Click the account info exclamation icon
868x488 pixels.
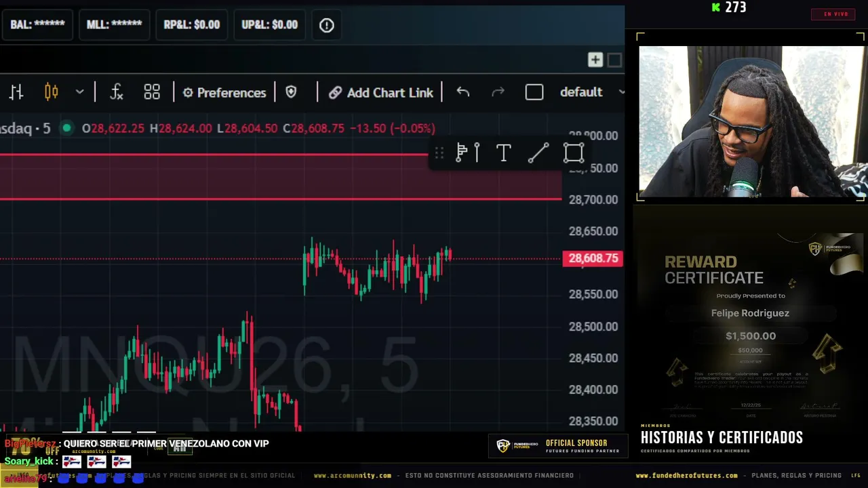point(327,25)
